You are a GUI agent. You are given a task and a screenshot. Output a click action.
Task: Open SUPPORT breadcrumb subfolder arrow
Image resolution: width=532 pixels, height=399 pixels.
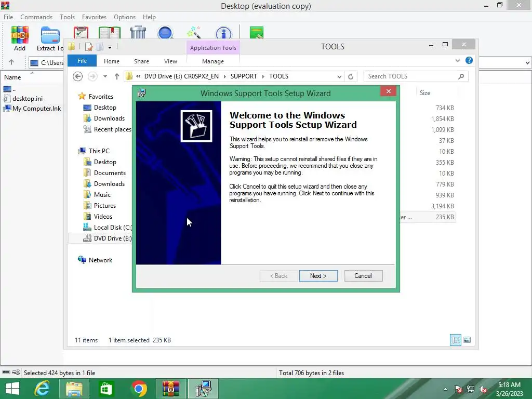[x=263, y=76]
